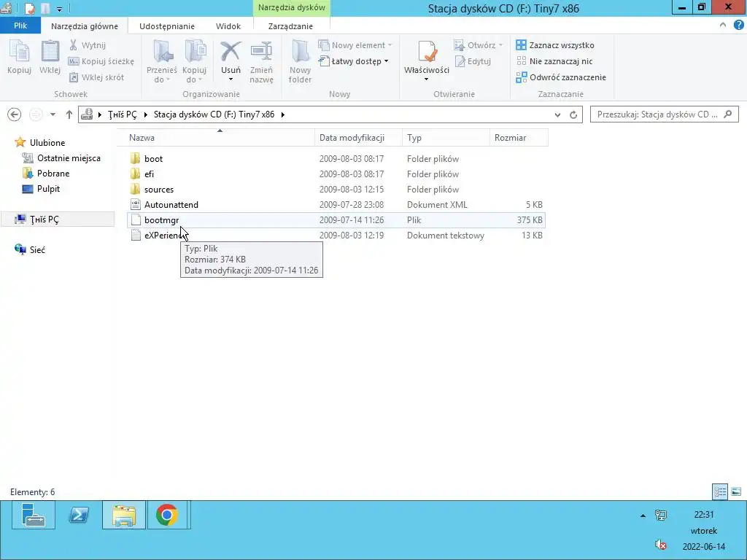747x560 pixels.
Task: Click the muted speaker tray icon
Action: pos(660,545)
